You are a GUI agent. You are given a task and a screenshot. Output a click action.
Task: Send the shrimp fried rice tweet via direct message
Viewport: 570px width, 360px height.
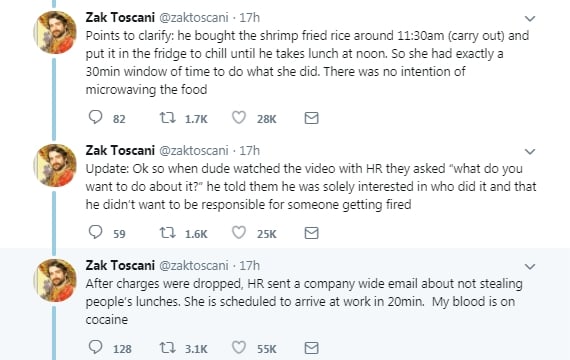tap(312, 118)
